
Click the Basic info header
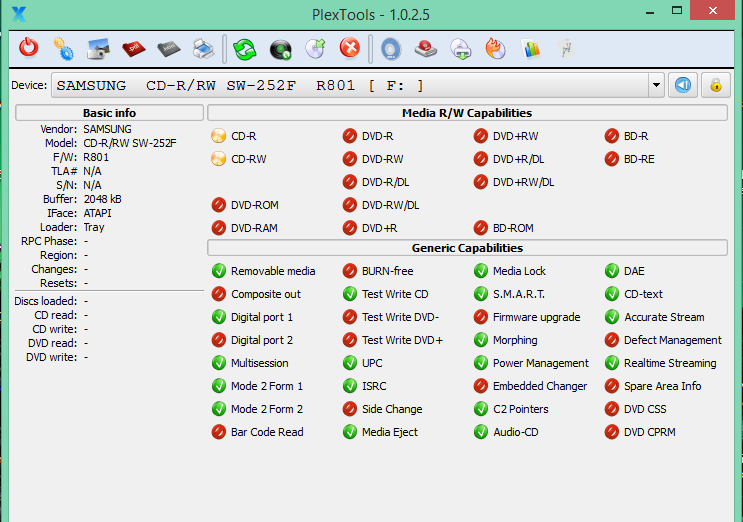pyautogui.click(x=109, y=113)
